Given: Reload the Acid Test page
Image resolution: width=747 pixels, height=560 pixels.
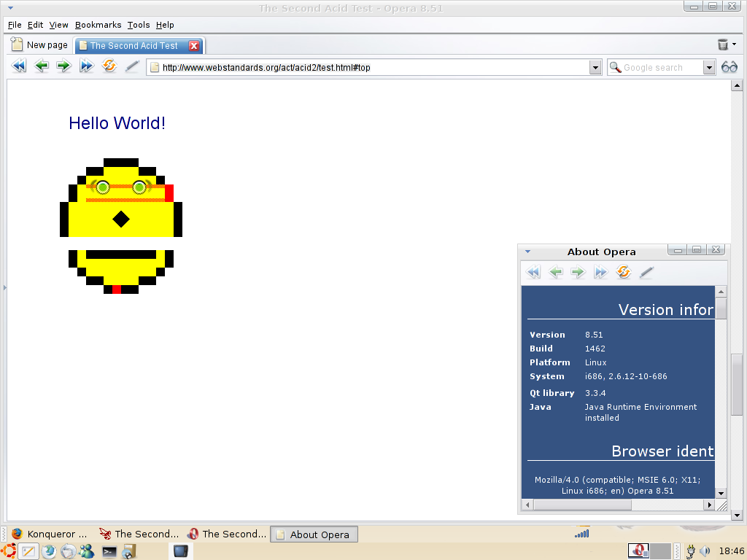Looking at the screenshot, I should point(109,66).
